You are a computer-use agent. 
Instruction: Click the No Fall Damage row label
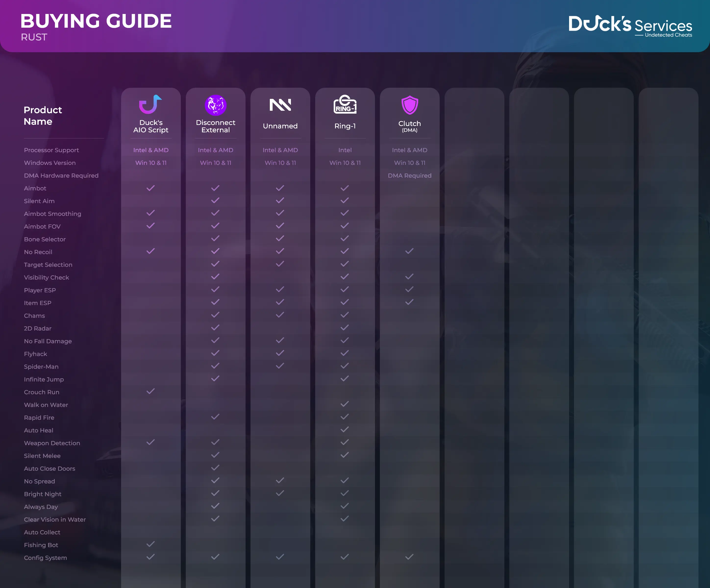48,341
